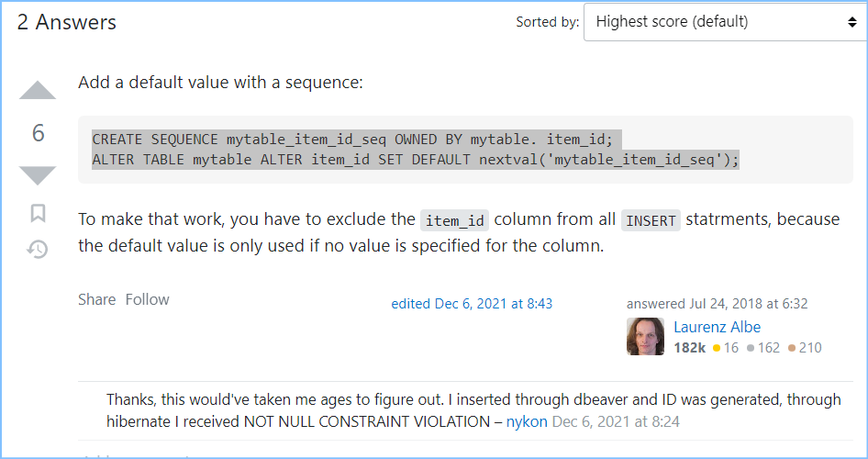Open Laurenz Albe's profile name link
868x459 pixels.
717,327
